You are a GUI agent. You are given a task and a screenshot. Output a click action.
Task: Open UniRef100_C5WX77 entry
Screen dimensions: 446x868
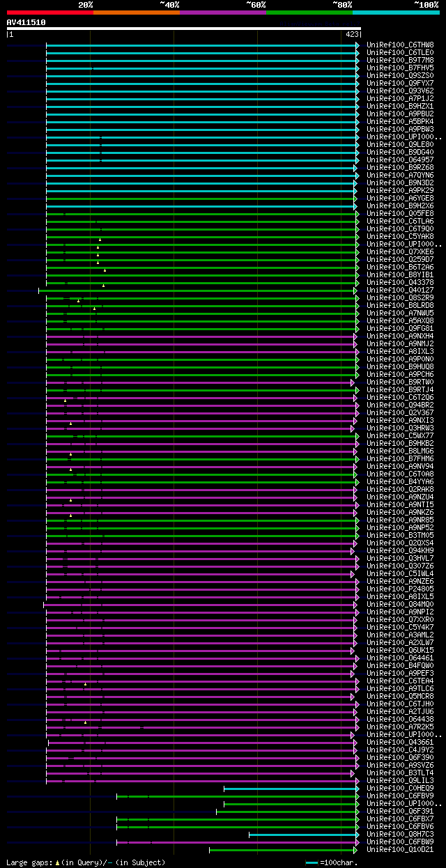pyautogui.click(x=400, y=435)
